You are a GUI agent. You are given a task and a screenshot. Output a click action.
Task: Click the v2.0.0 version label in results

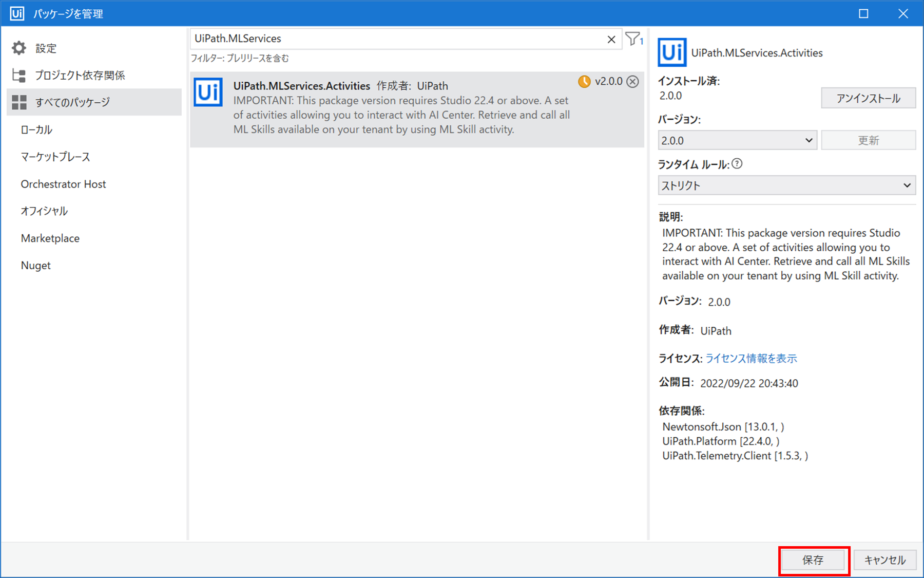(609, 82)
